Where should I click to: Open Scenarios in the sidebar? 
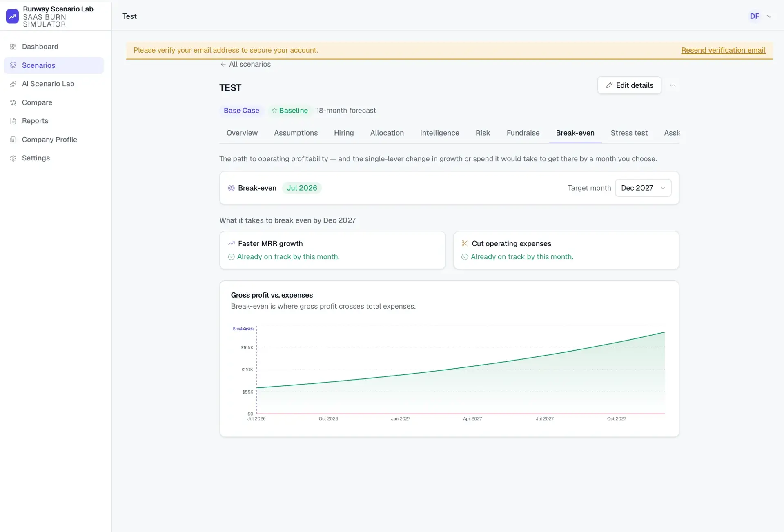point(54,65)
